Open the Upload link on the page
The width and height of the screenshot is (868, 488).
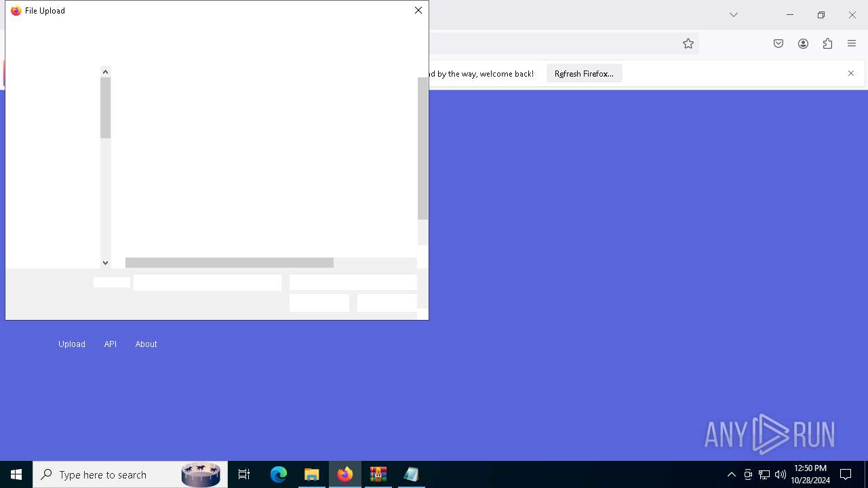72,344
